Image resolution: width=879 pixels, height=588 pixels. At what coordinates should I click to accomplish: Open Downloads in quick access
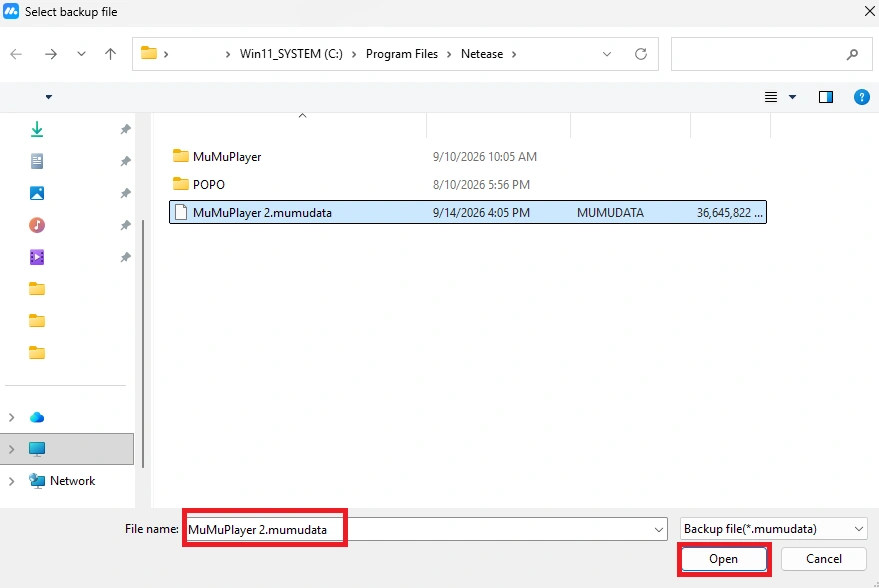coord(37,129)
